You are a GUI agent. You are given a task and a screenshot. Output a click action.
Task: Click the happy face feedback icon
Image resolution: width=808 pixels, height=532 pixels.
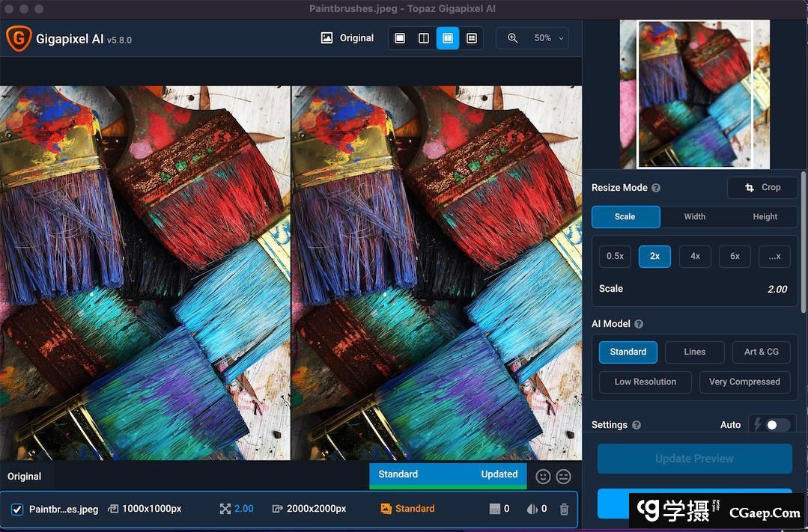click(x=544, y=477)
